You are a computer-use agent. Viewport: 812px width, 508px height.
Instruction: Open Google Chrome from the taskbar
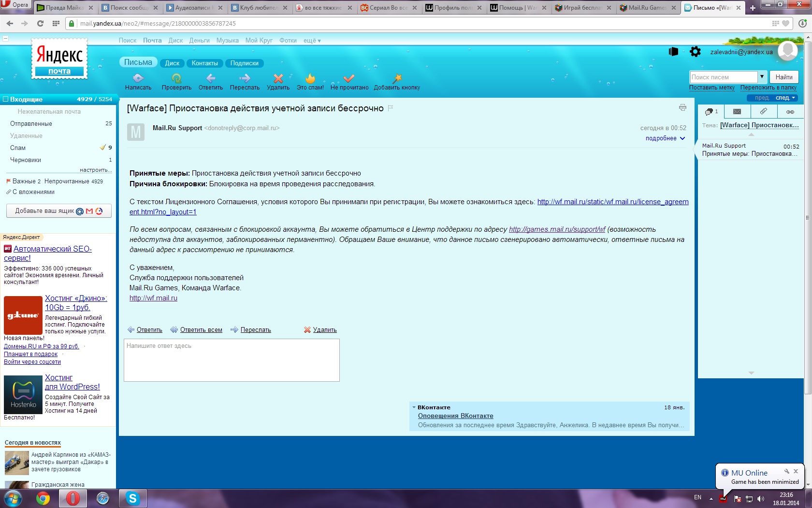pyautogui.click(x=43, y=498)
